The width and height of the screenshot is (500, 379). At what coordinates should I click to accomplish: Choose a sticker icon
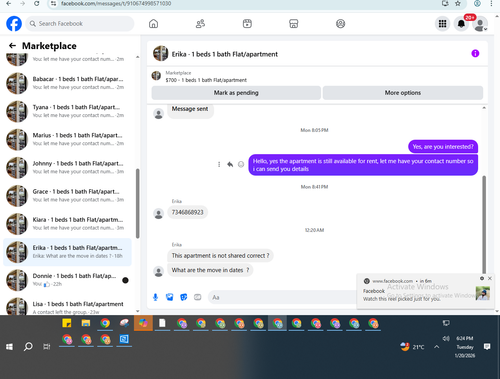pos(183,297)
